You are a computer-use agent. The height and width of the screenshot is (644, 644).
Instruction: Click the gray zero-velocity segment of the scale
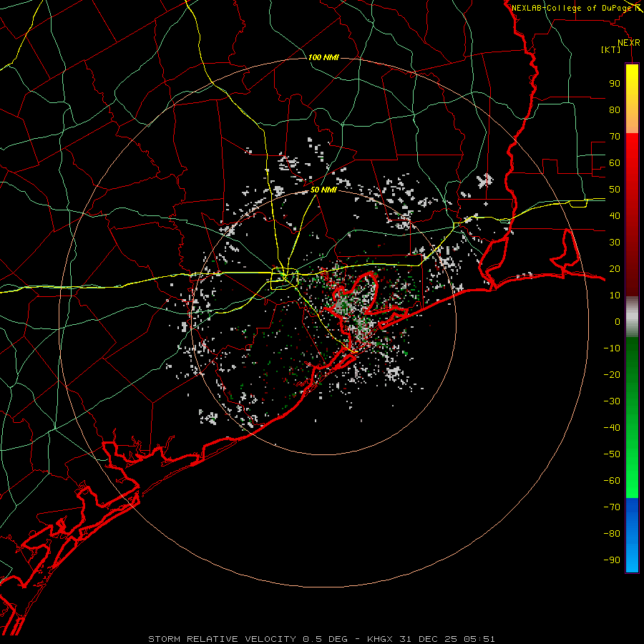click(x=632, y=316)
